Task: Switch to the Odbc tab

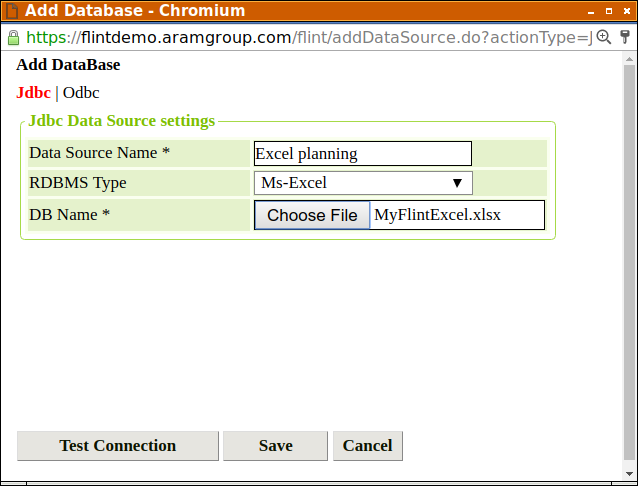Action: click(x=81, y=92)
